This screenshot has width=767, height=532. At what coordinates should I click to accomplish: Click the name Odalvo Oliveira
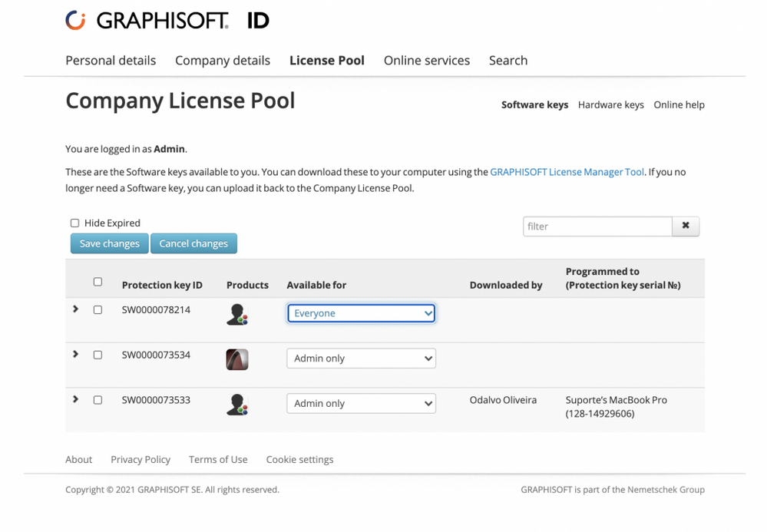(503, 400)
